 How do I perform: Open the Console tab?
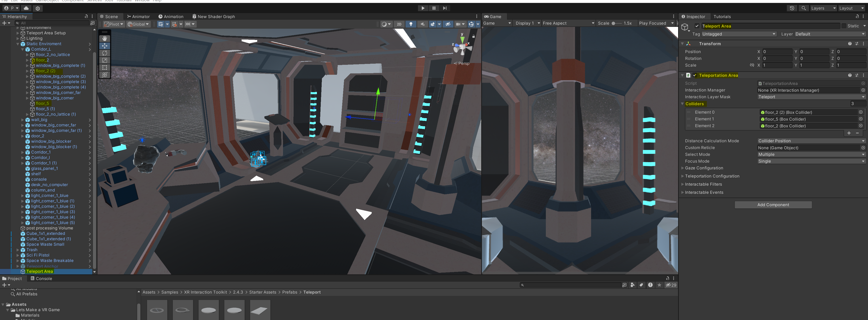pos(41,278)
